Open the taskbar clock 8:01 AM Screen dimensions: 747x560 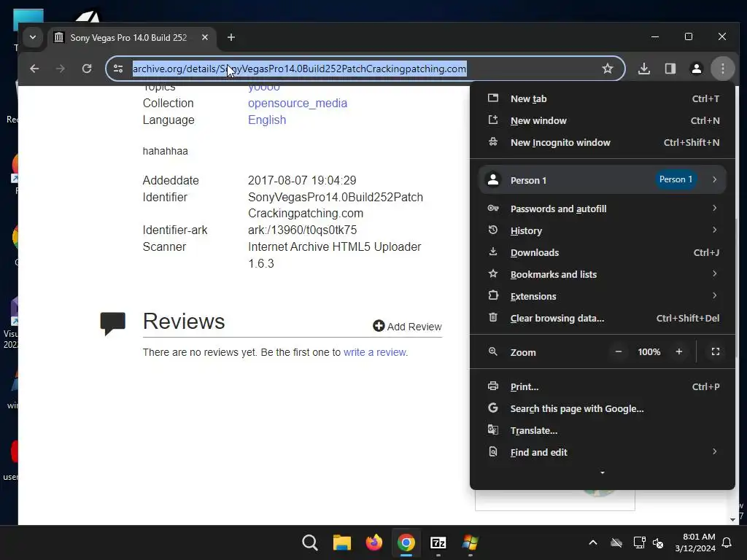click(x=695, y=542)
